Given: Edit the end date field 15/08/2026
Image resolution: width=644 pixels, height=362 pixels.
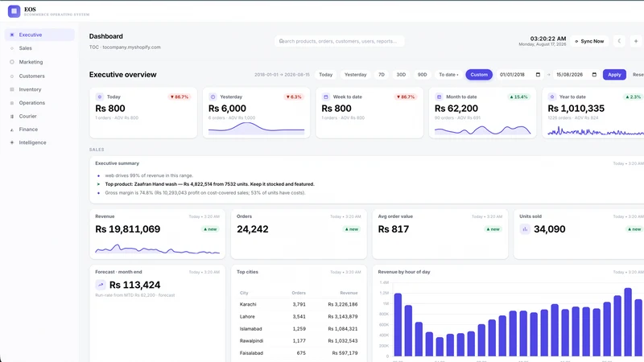Looking at the screenshot, I should [x=576, y=75].
